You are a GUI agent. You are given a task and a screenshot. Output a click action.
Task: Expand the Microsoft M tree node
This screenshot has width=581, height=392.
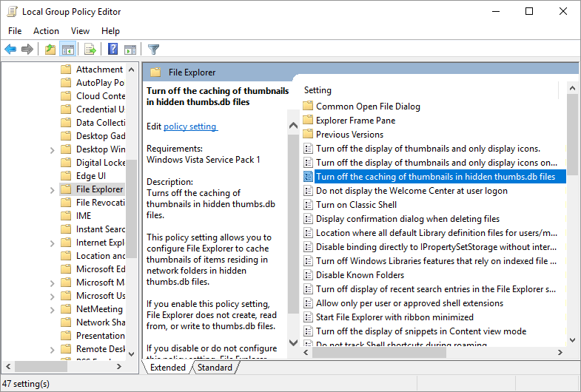(53, 283)
